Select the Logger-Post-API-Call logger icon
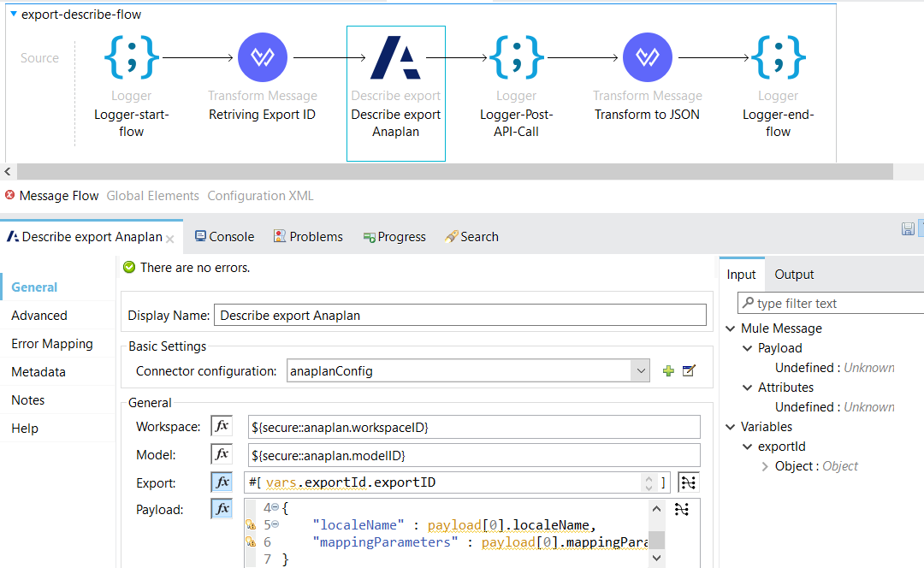 [x=516, y=57]
